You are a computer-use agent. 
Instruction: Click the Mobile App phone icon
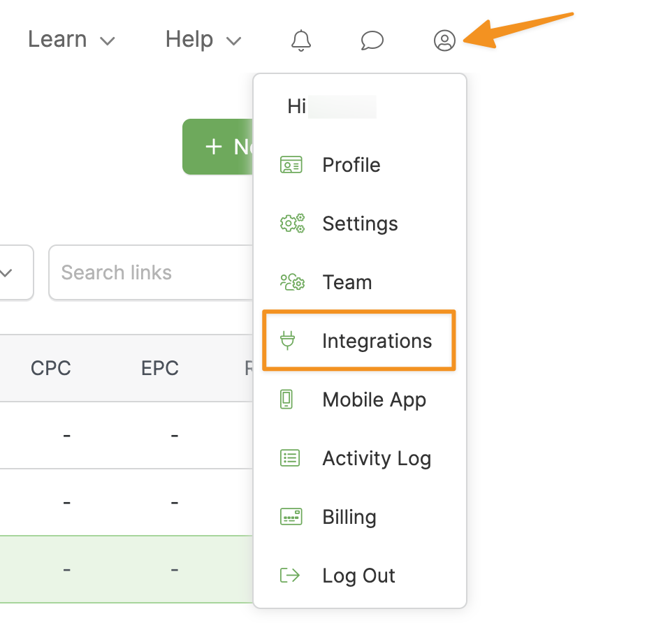tap(287, 400)
